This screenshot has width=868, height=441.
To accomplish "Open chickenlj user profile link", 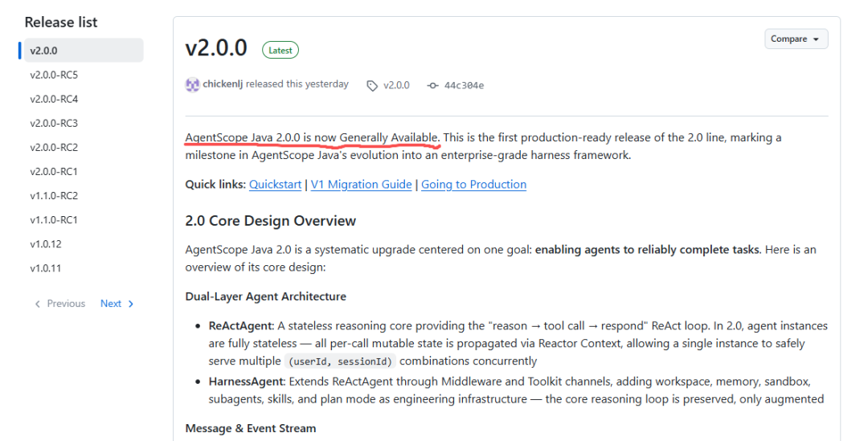I will [x=223, y=84].
